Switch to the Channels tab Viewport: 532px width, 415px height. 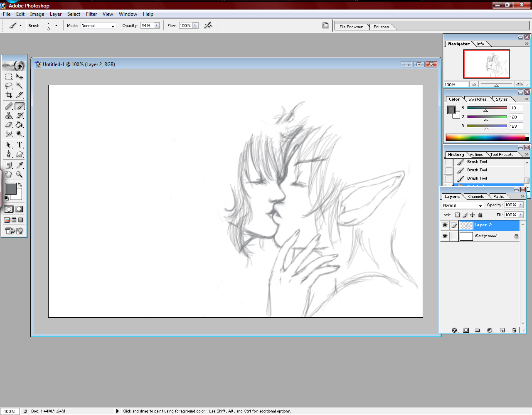pyautogui.click(x=475, y=197)
